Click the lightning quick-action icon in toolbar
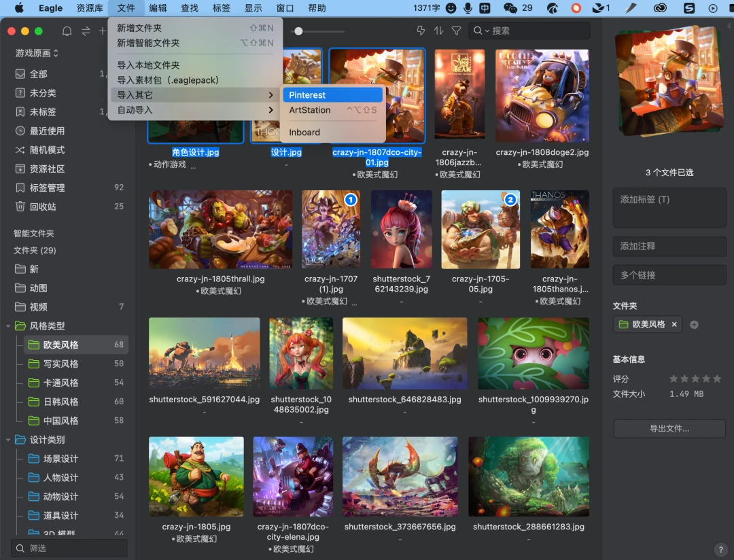Screen dimensions: 734x560 tap(421, 31)
